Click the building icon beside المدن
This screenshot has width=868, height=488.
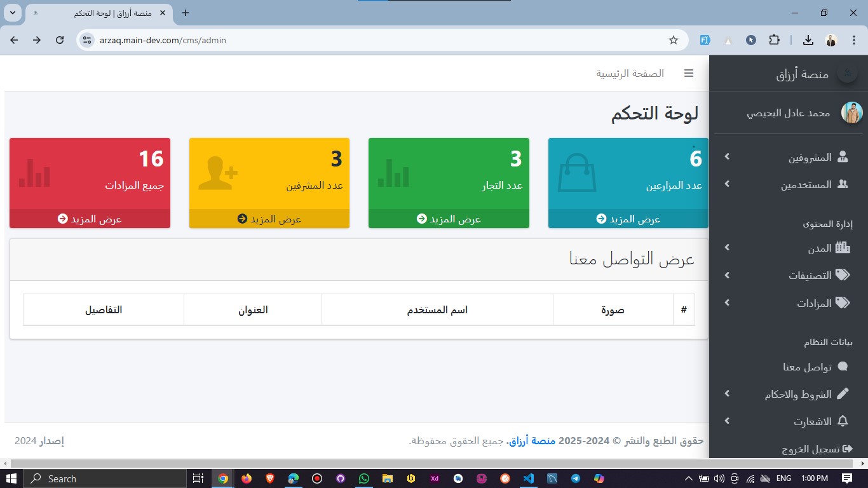point(843,248)
